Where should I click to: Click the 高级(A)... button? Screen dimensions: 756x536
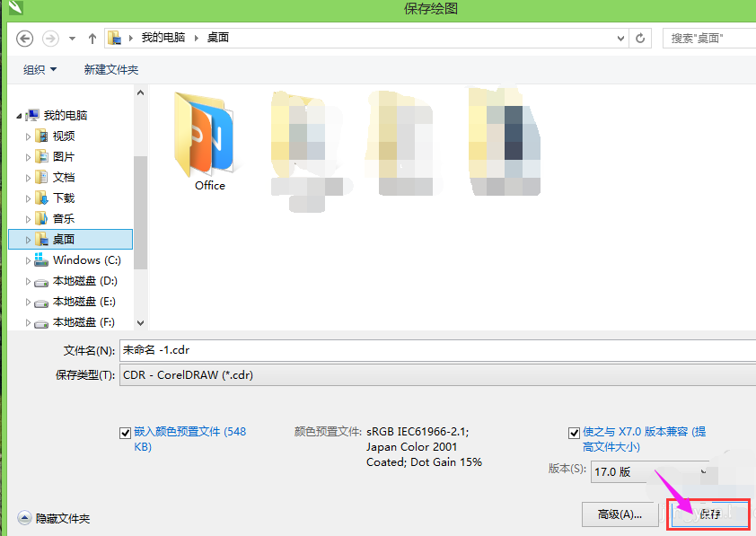click(x=620, y=514)
